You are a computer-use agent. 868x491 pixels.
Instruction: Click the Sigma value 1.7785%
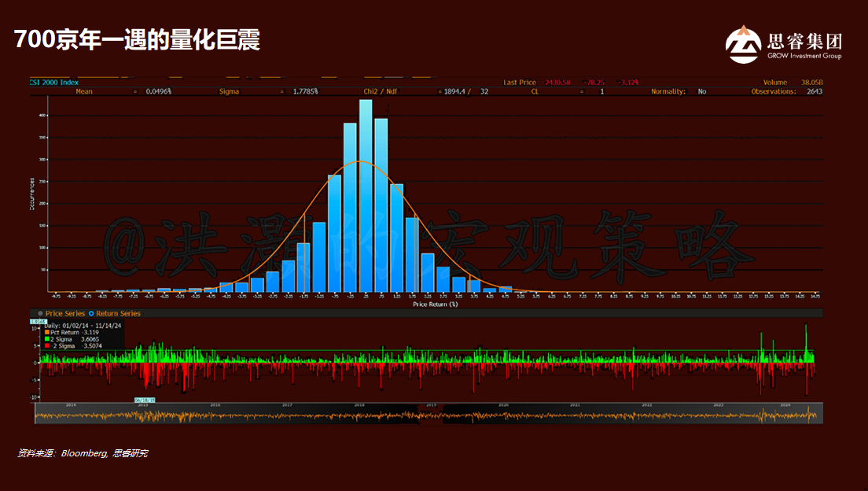coord(306,91)
